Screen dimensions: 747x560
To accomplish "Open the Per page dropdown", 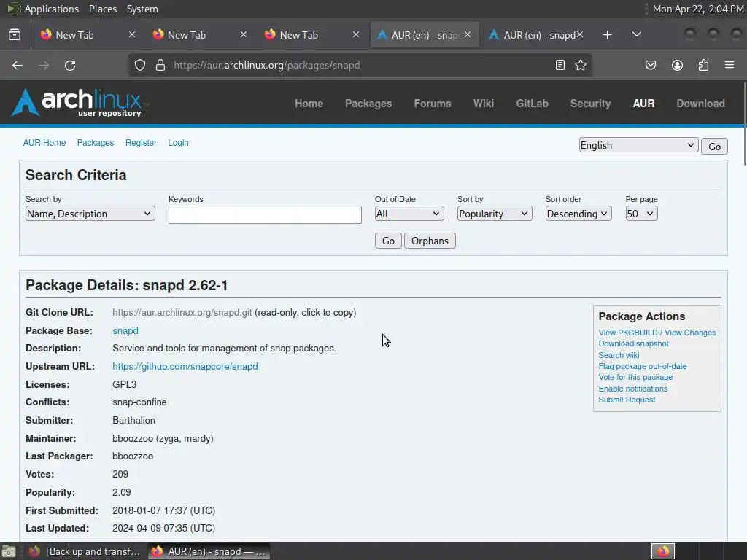I will point(641,214).
